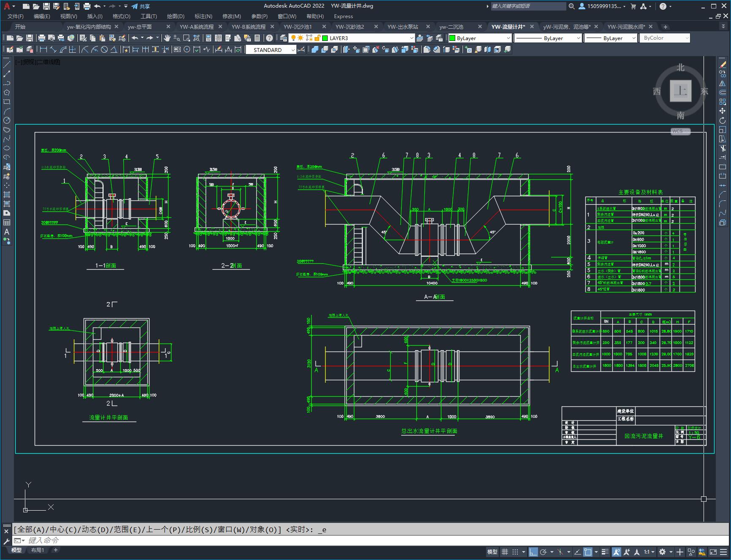Open the 1:1 annotation scale dropdown

click(x=649, y=552)
